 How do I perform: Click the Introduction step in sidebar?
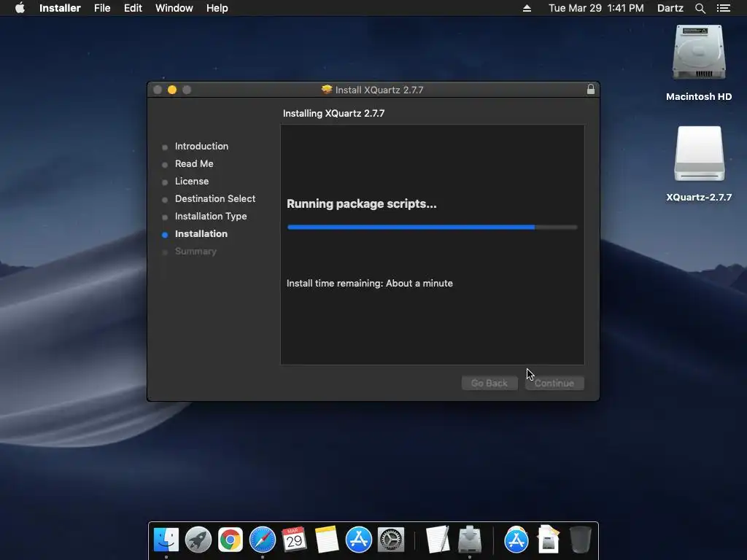tap(201, 146)
